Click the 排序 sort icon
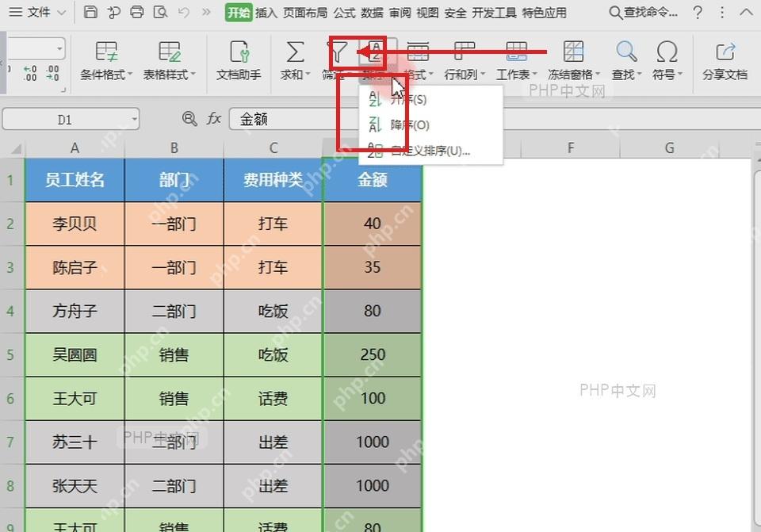The width and height of the screenshot is (761, 532). point(374,52)
